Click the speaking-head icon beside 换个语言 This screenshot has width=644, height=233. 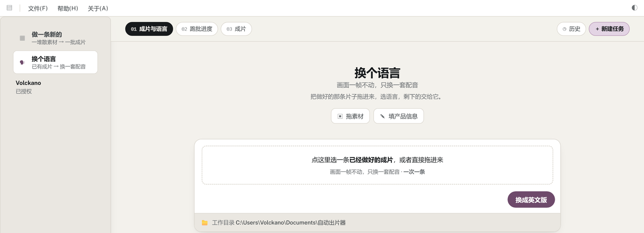click(x=22, y=62)
